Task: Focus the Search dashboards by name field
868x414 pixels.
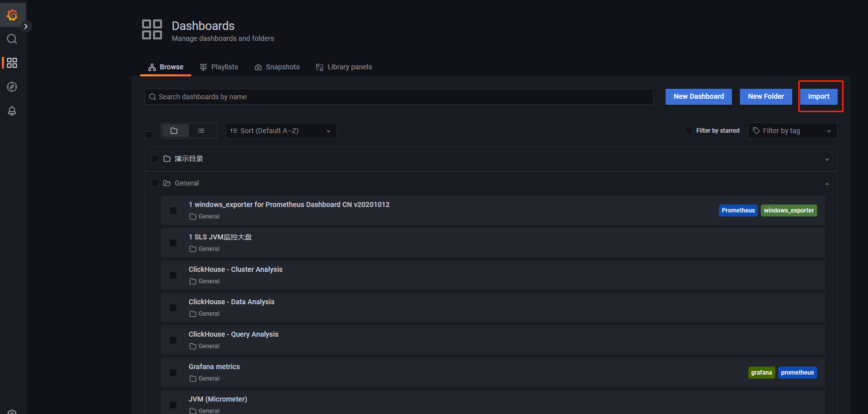Action: tap(399, 97)
